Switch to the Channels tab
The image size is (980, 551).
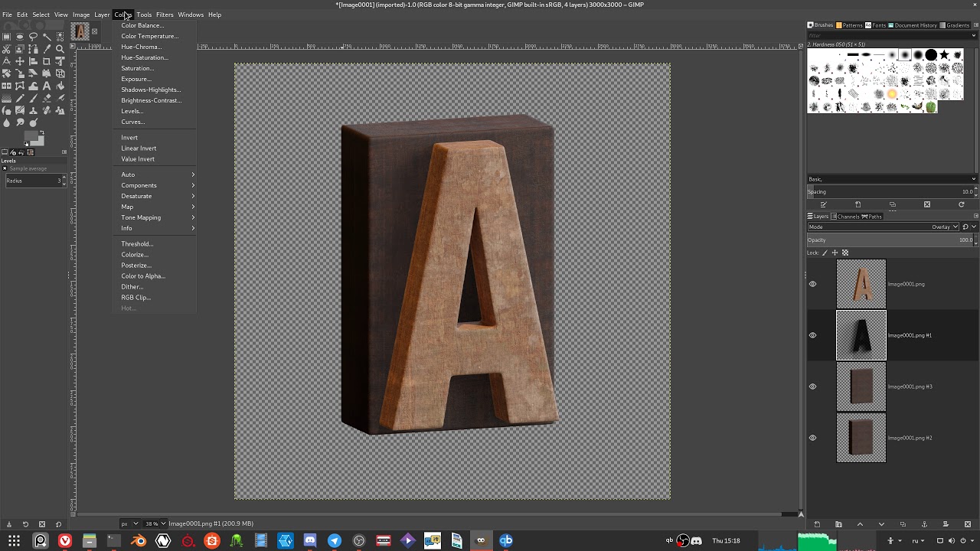pos(845,217)
